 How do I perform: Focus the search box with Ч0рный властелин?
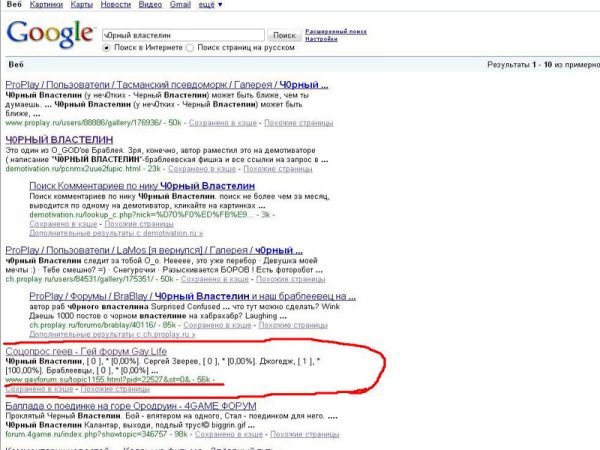pos(183,35)
